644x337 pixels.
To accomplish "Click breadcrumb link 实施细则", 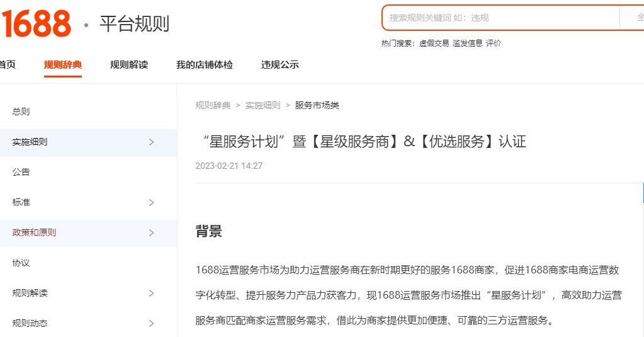I will pyautogui.click(x=263, y=105).
